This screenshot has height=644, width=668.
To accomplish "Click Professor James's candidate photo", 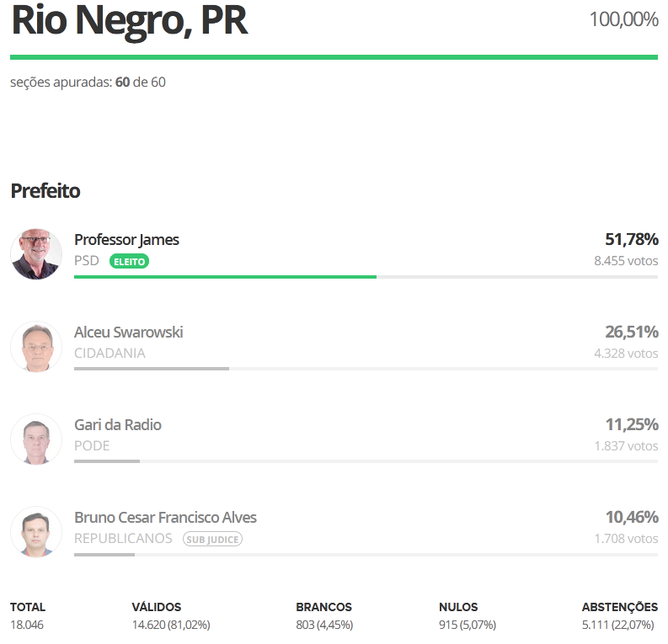I will (x=36, y=253).
